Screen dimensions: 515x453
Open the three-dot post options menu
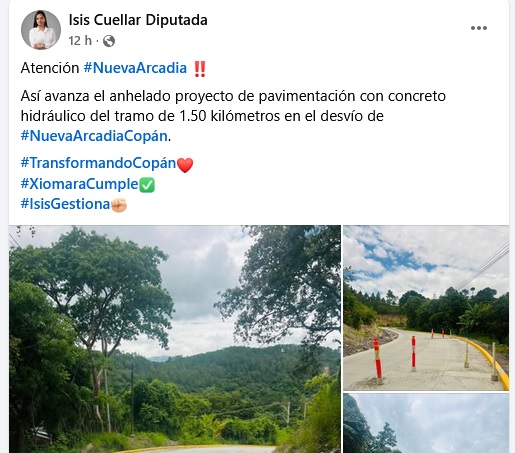pyautogui.click(x=479, y=28)
